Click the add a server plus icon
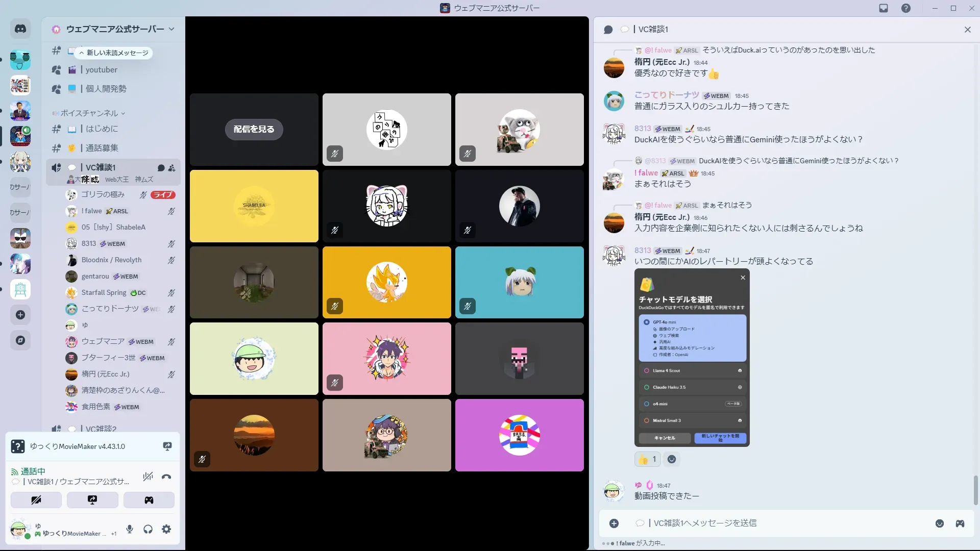The height and width of the screenshot is (551, 980). [x=20, y=315]
